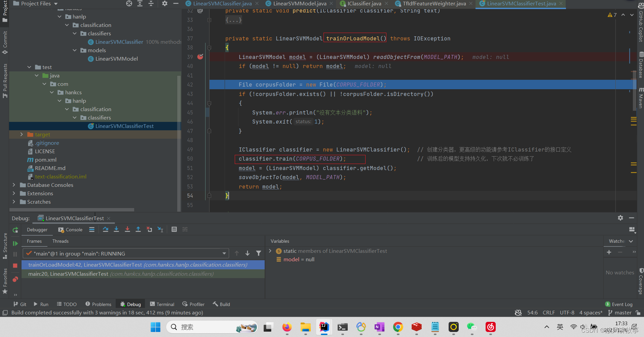Expand Database Consoles node
The height and width of the screenshot is (337, 644).
(x=14, y=185)
